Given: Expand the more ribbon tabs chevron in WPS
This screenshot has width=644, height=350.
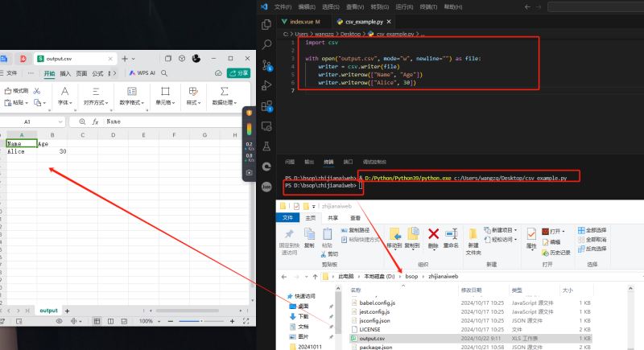Looking at the screenshot, I should (114, 73).
